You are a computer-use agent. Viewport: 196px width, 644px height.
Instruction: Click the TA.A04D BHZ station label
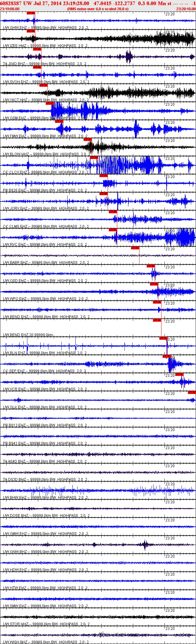[x=45, y=461]
